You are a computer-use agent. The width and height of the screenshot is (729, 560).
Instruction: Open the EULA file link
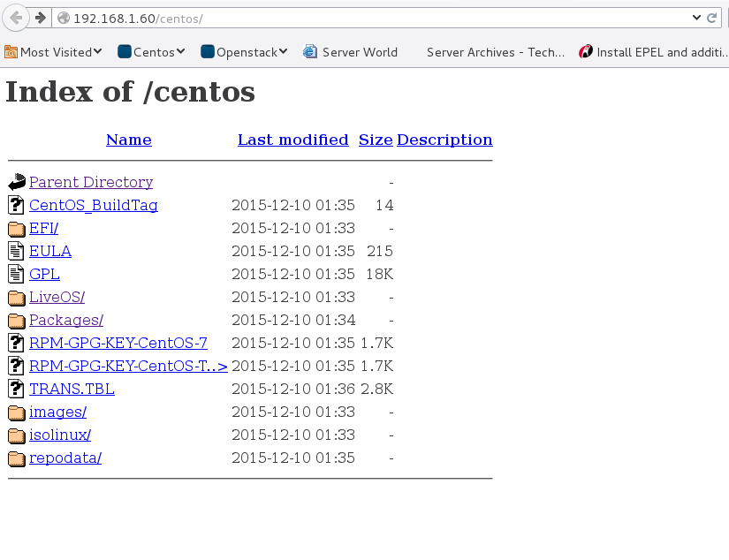click(50, 251)
